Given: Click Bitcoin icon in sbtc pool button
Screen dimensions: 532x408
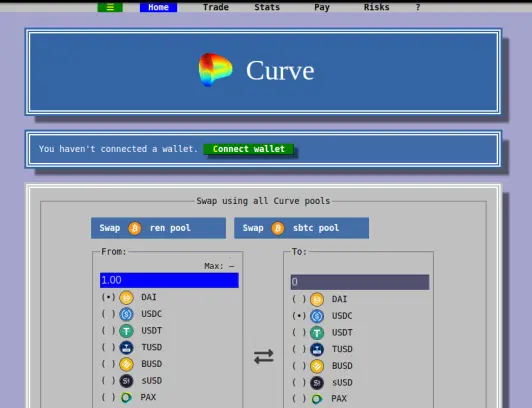Looking at the screenshot, I should click(x=278, y=228).
